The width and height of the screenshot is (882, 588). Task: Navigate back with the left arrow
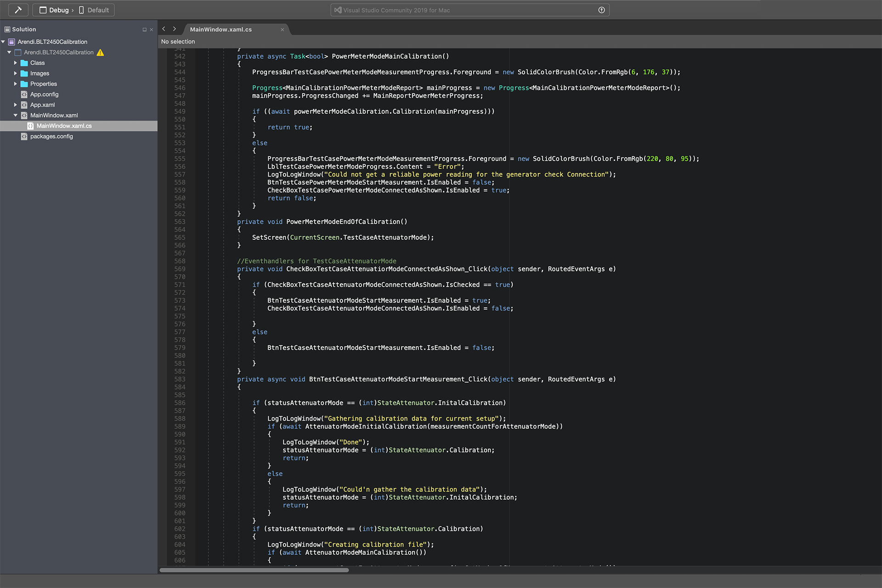point(164,29)
